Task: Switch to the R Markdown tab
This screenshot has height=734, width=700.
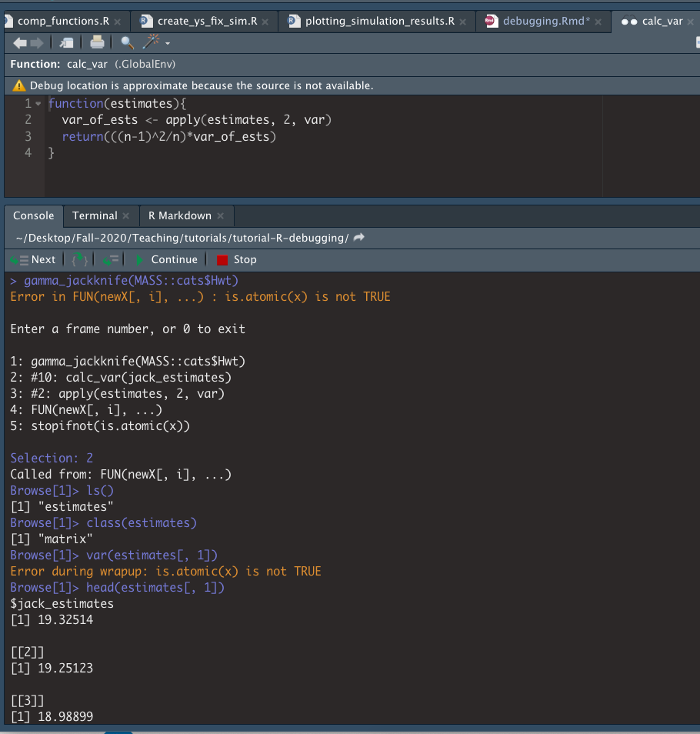Action: (x=180, y=215)
